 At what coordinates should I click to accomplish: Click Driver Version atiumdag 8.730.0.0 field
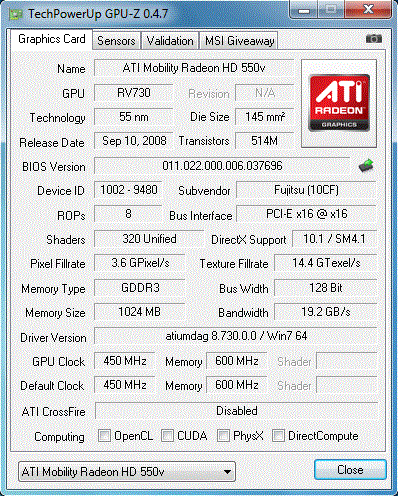pos(236,336)
